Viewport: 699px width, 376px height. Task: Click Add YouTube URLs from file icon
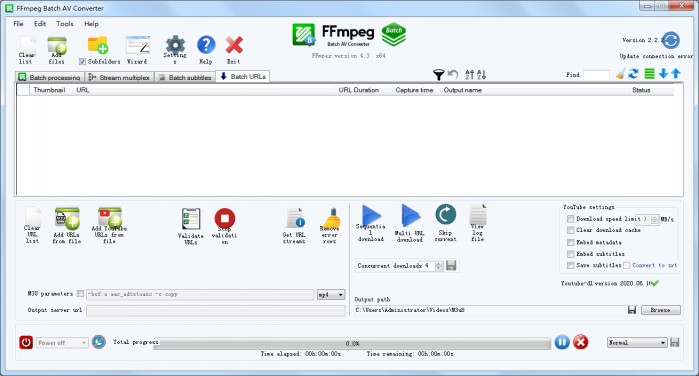(x=110, y=217)
